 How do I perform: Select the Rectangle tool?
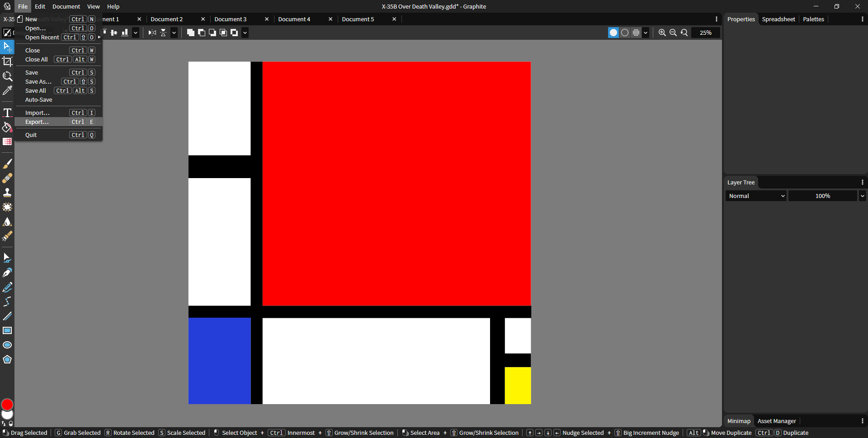pyautogui.click(x=7, y=330)
